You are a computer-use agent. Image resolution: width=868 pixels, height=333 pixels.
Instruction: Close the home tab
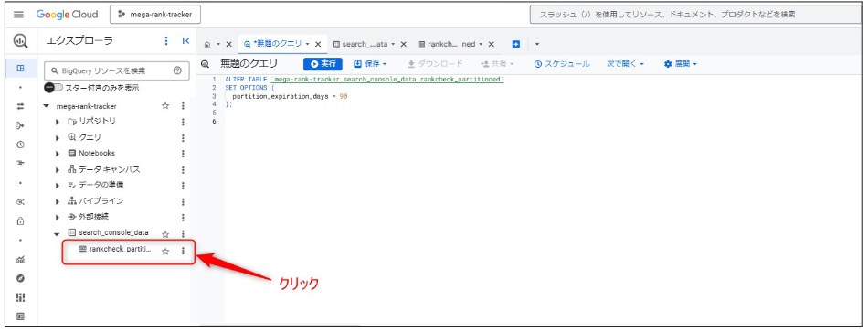point(228,44)
